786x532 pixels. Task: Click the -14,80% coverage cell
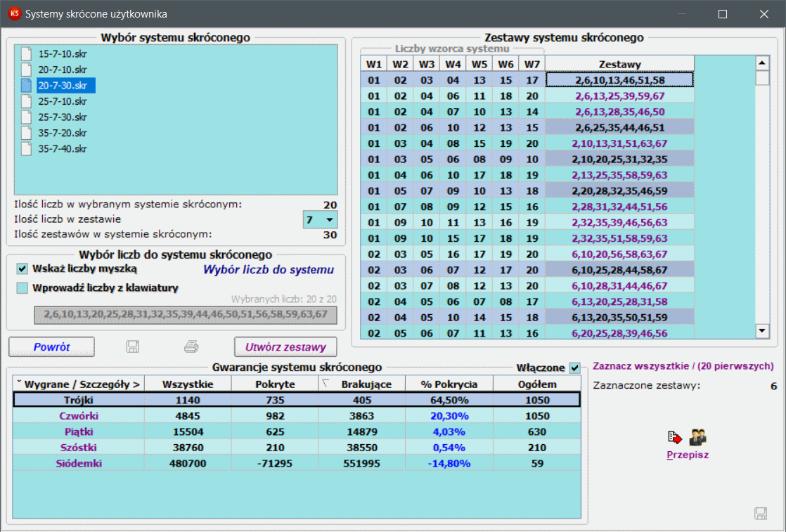449,463
